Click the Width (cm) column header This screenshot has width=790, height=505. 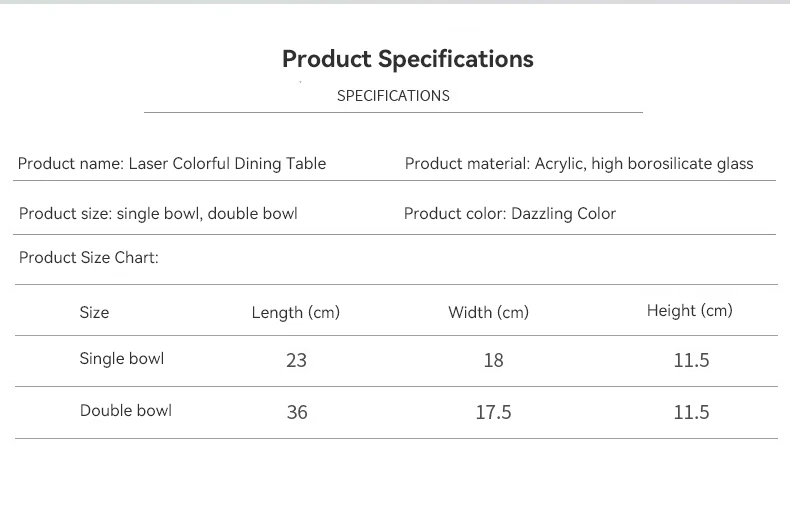pyautogui.click(x=488, y=312)
